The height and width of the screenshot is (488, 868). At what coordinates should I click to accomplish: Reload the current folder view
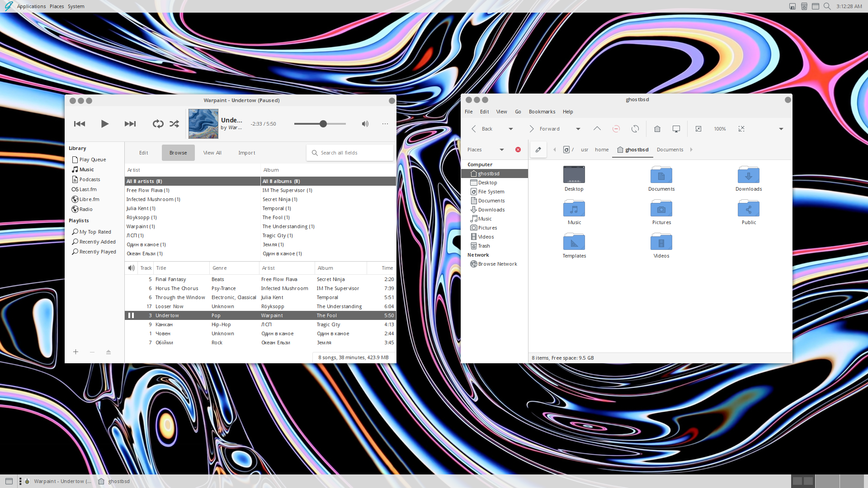[635, 129]
